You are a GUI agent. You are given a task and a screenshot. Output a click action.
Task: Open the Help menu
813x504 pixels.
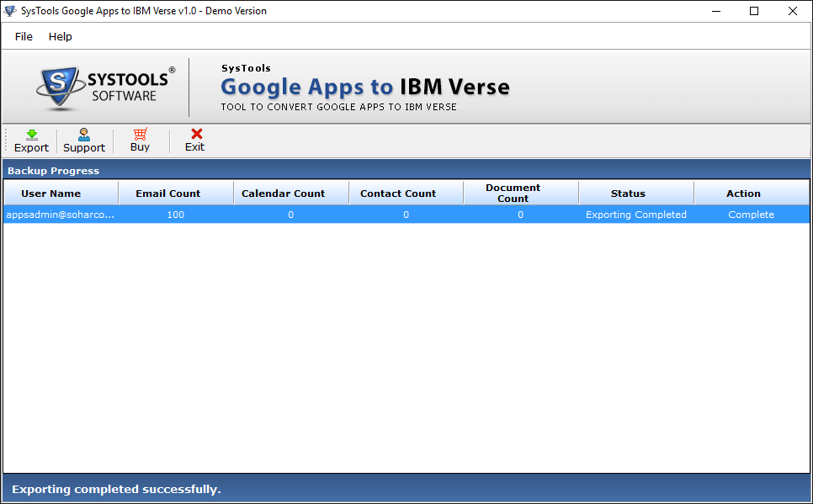[60, 36]
